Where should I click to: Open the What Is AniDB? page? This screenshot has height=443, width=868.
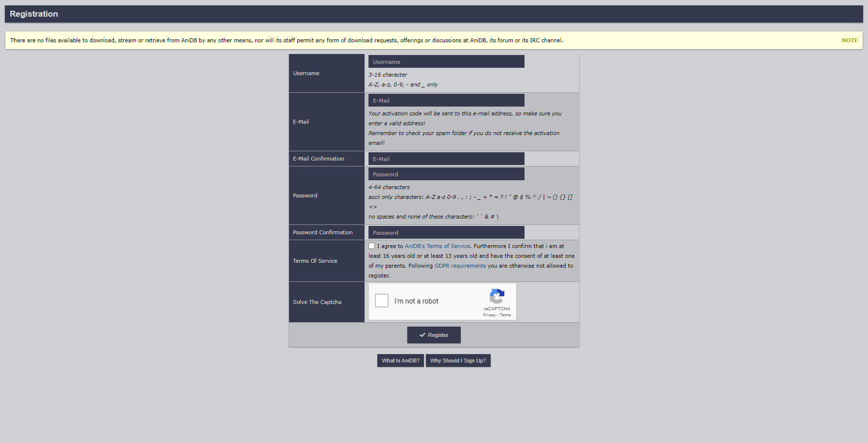click(x=400, y=360)
